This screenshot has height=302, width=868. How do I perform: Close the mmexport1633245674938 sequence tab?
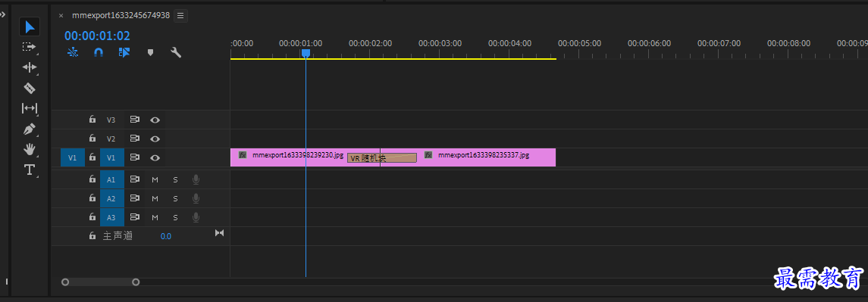point(61,15)
